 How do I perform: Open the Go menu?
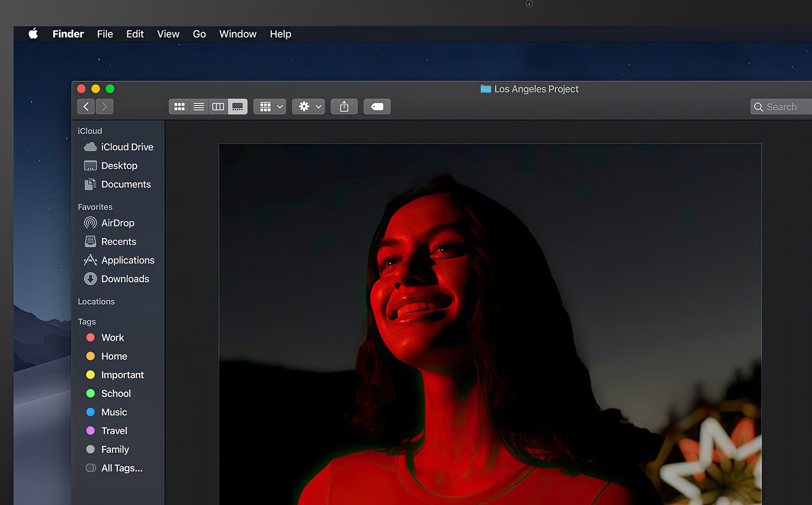199,34
